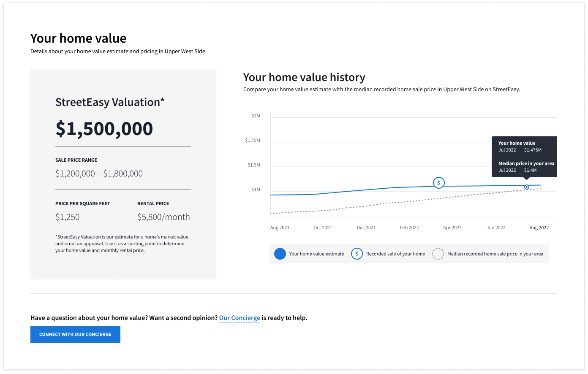Screen dimensions: 588x374
Task: Click 'Your home value estimate' legend label
Action: coord(316,254)
